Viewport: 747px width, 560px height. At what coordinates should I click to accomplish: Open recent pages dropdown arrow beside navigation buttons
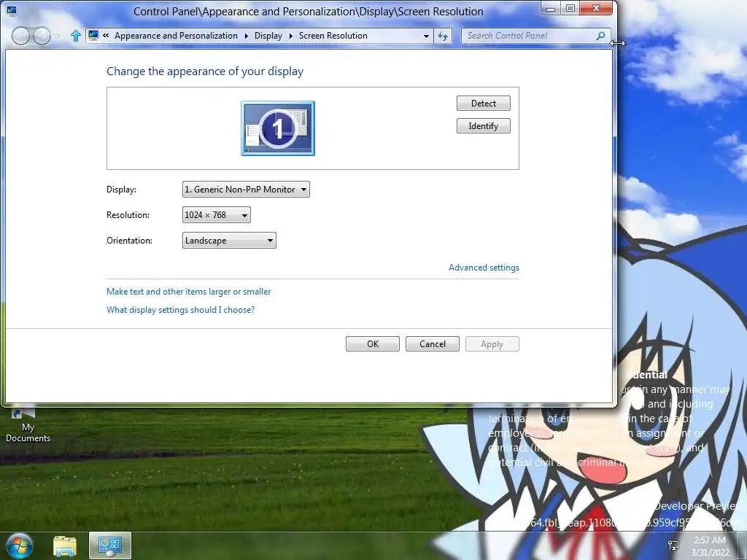tap(57, 36)
